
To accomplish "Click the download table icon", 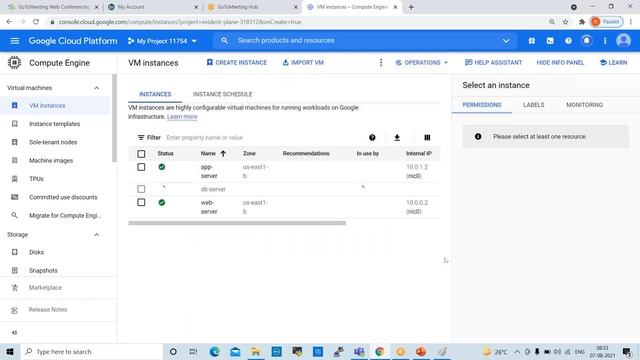I will pos(397,138).
